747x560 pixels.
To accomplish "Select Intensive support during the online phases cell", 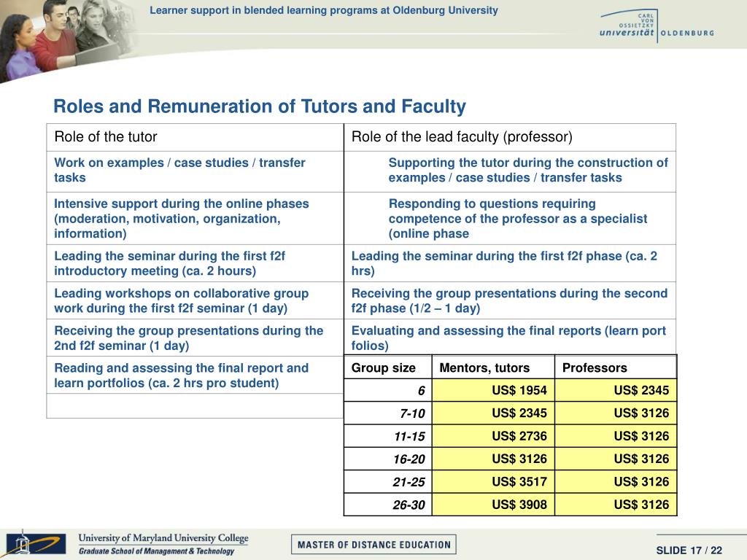I will pos(195,219).
